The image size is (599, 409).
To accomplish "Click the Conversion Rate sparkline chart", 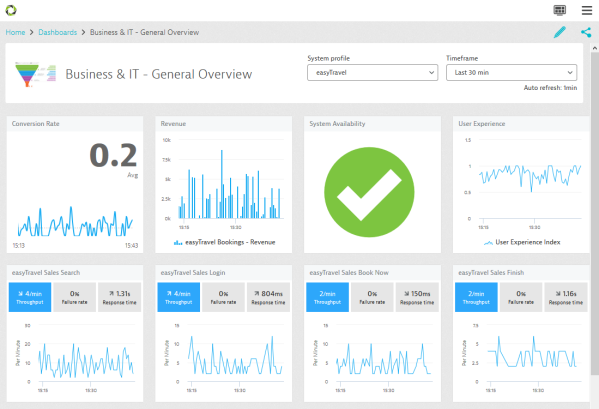I will pyautogui.click(x=75, y=222).
